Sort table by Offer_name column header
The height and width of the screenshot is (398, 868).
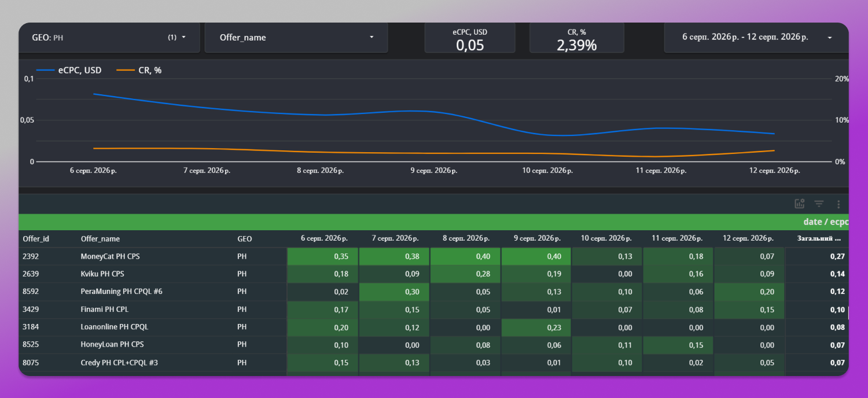click(x=100, y=239)
